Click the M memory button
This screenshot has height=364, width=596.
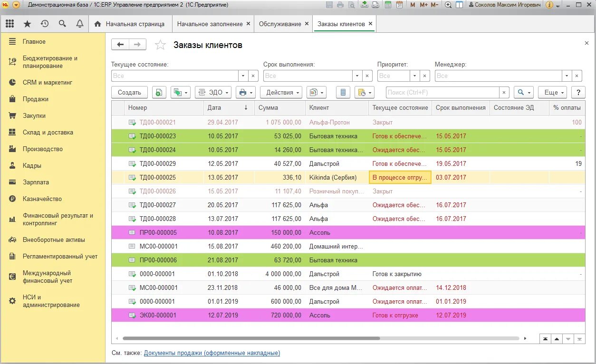click(413, 5)
